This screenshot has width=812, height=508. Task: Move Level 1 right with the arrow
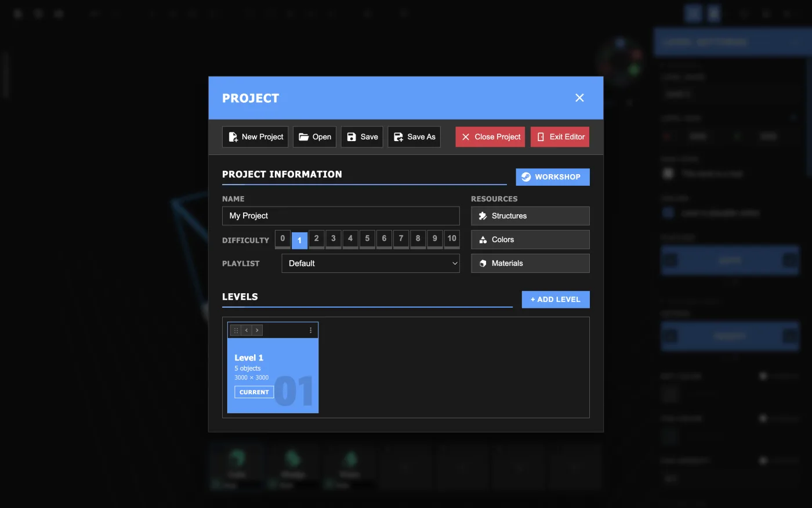click(x=257, y=330)
